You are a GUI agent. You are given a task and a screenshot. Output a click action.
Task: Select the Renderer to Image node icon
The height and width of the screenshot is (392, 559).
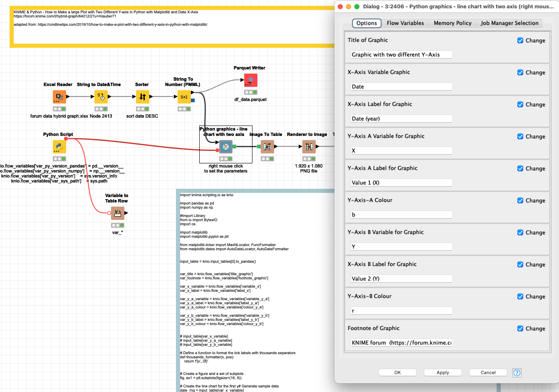pos(309,147)
